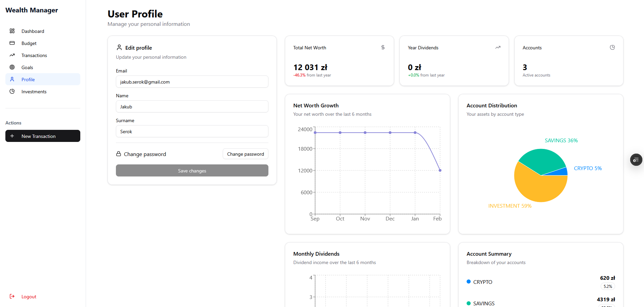Click the pie chart icon on Accounts card

point(612,47)
